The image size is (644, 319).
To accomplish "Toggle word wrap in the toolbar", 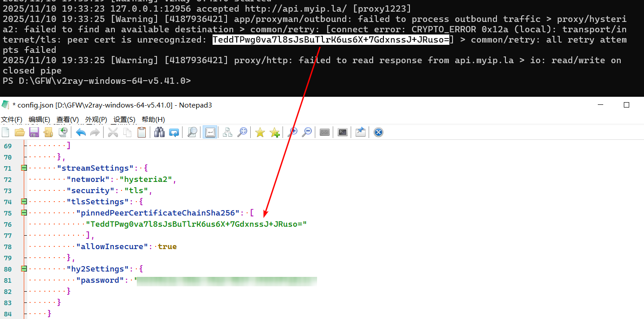I will point(210,132).
